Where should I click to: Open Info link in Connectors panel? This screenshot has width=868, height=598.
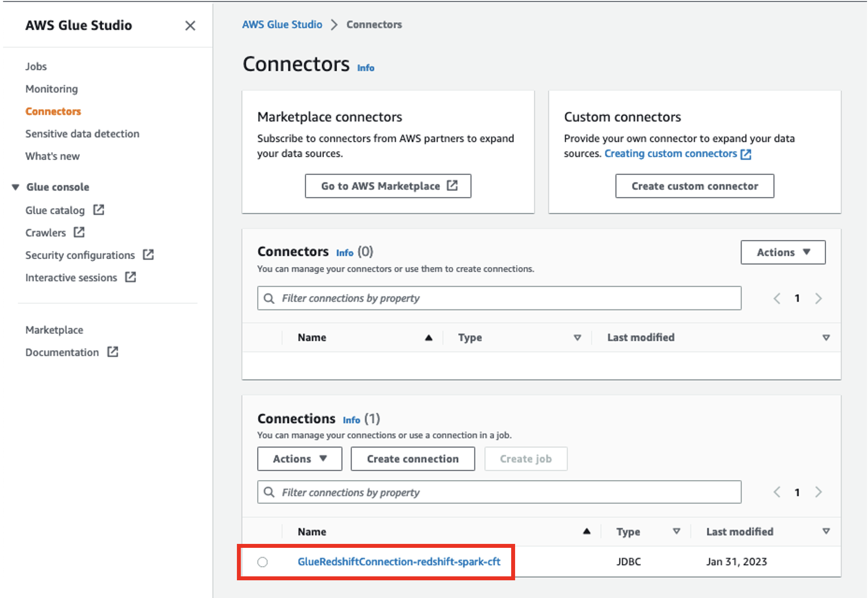(x=345, y=253)
